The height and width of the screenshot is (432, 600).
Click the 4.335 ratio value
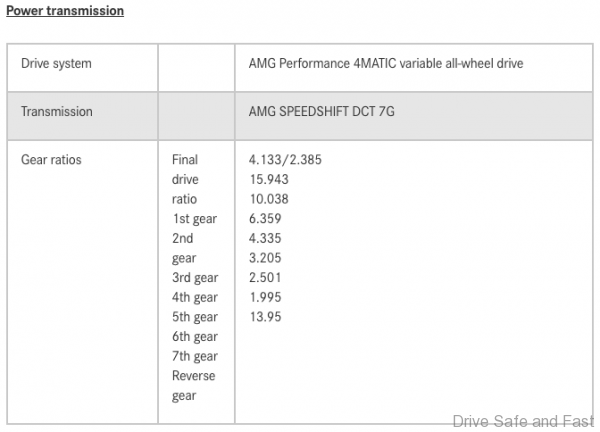tap(267, 239)
